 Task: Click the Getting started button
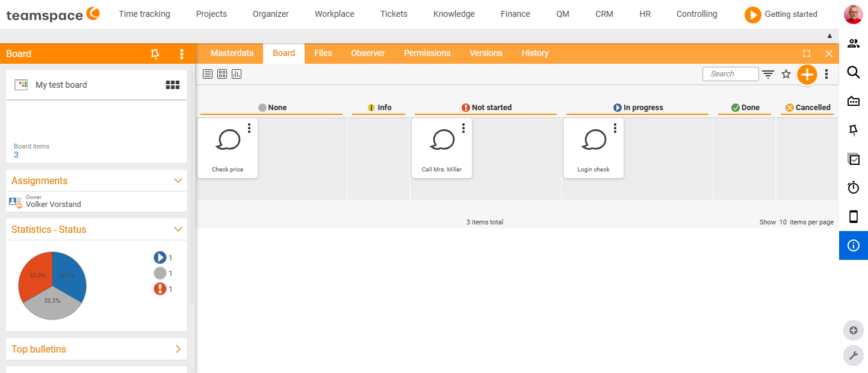pyautogui.click(x=781, y=14)
